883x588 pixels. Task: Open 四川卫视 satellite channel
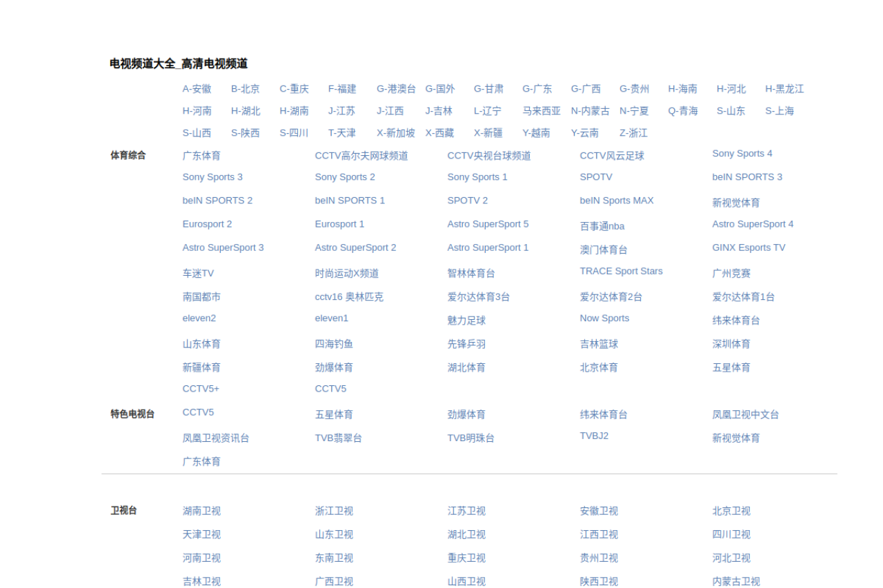tap(731, 534)
